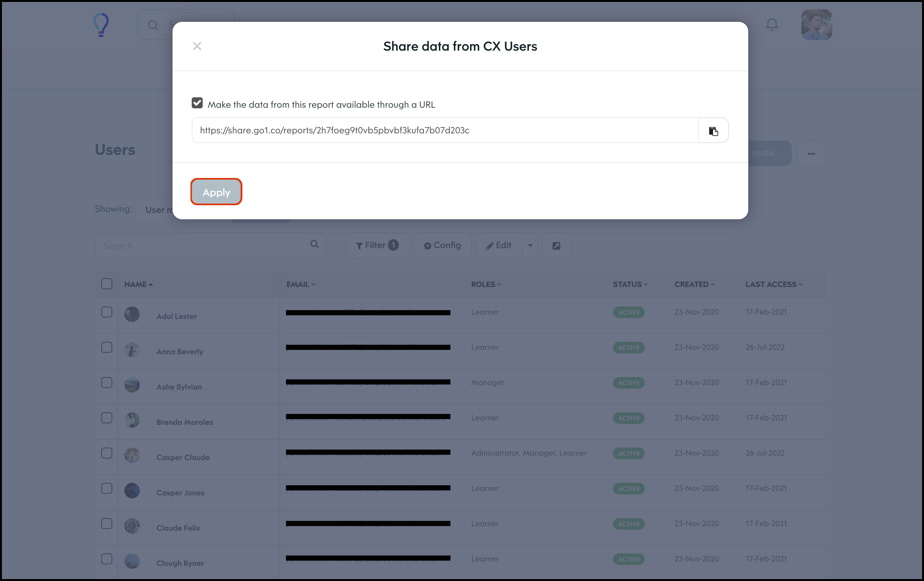924x581 pixels.
Task: Close the Share data dialog
Action: tap(197, 46)
